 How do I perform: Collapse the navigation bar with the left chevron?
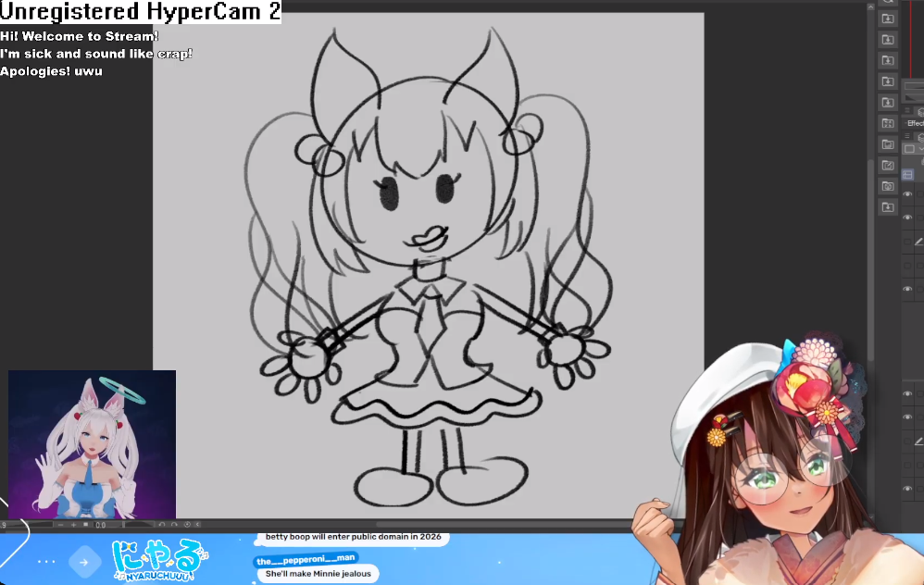tap(197, 524)
